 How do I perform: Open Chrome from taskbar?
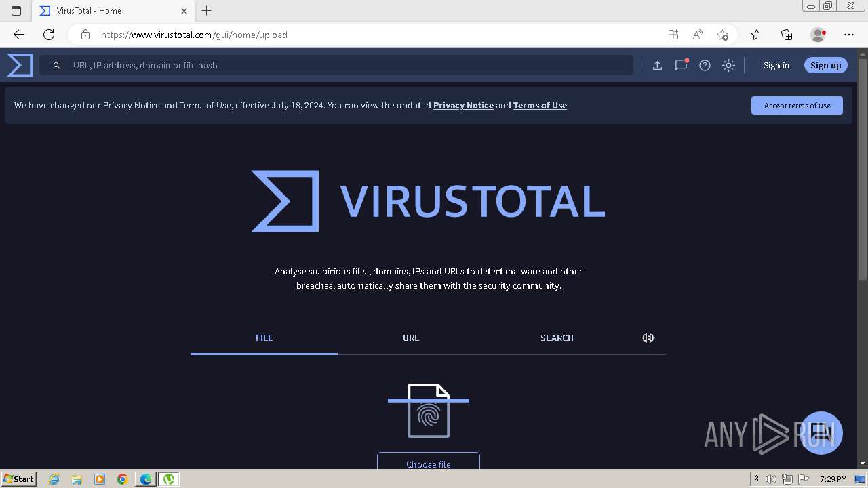pyautogui.click(x=123, y=479)
